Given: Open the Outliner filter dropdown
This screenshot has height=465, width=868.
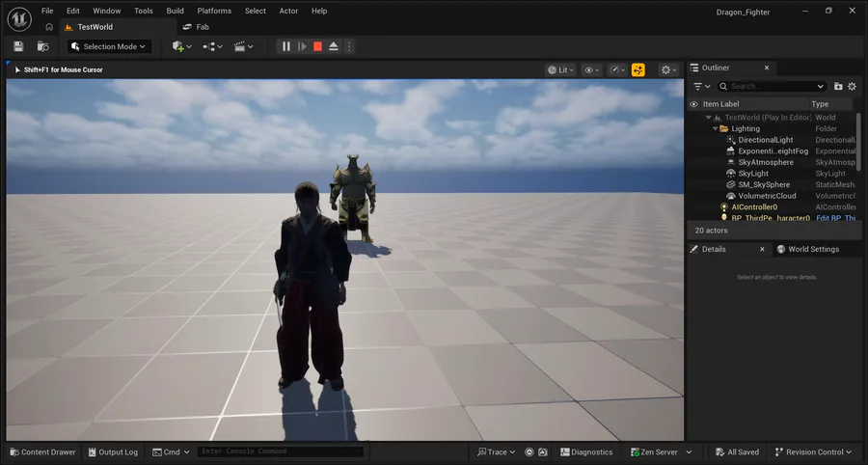Looking at the screenshot, I should click(x=702, y=87).
